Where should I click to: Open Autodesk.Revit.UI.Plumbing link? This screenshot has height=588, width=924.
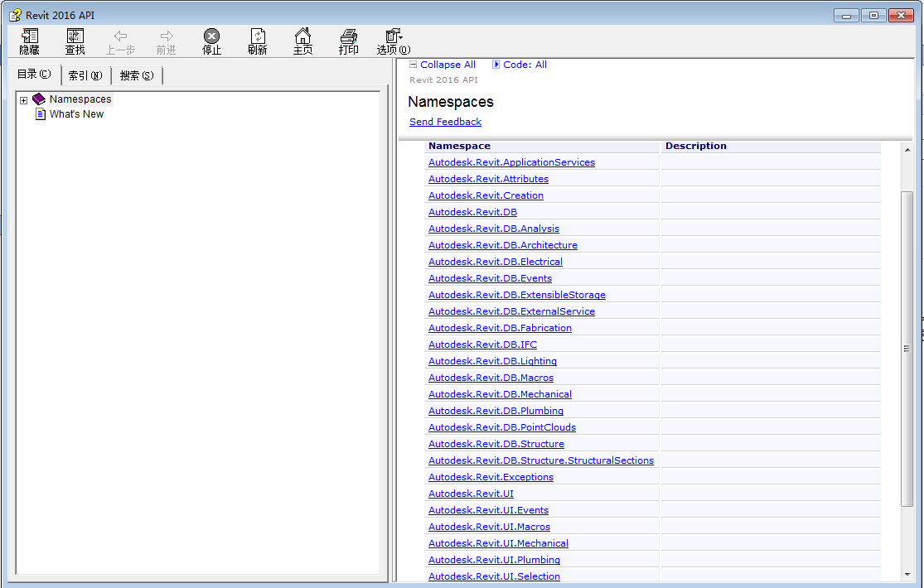click(494, 559)
